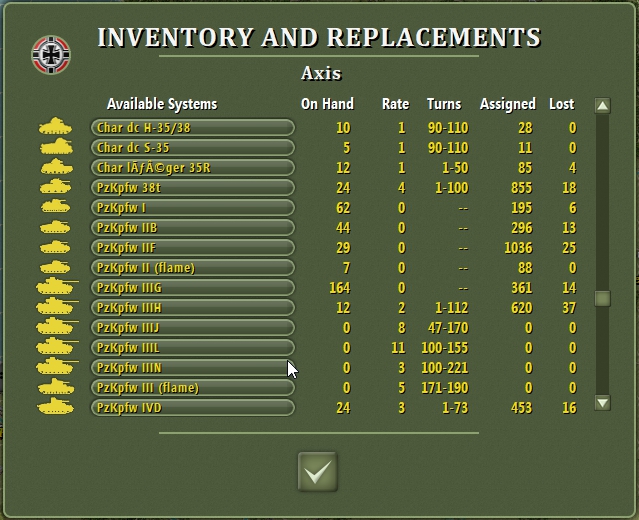Click Assigned value 855 for PzKpfw 38t
639x520 pixels.
522,188
